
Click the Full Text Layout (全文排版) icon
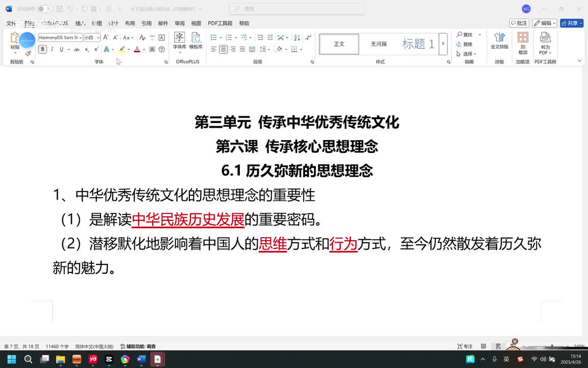pyautogui.click(x=500, y=40)
